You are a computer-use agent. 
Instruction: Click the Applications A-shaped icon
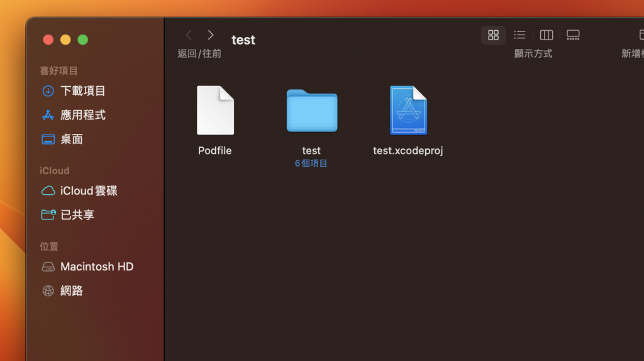48,115
